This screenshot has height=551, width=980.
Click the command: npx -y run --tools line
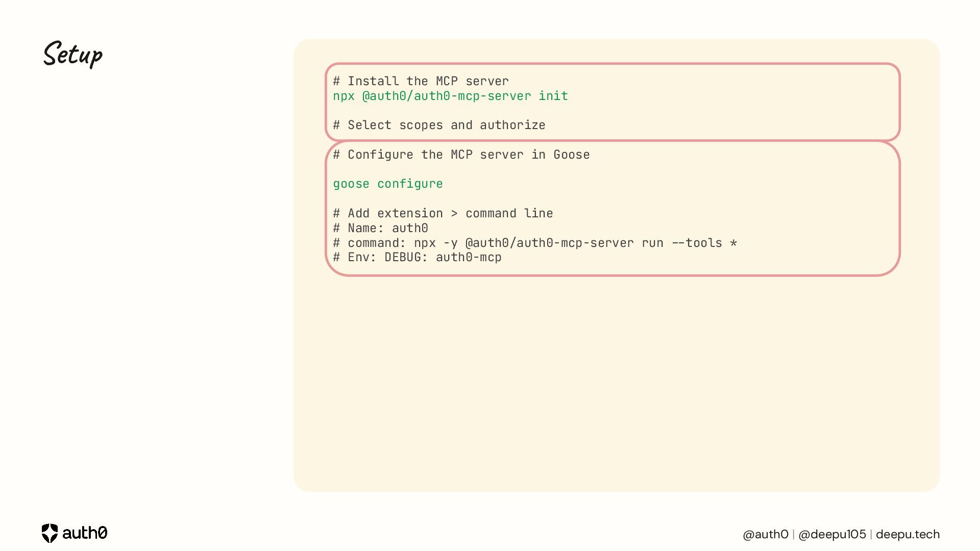point(535,243)
